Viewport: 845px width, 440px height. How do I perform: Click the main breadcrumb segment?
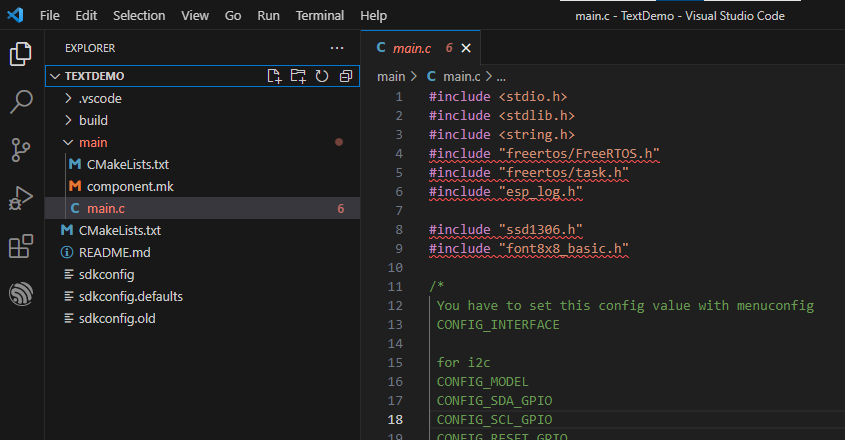[391, 77]
